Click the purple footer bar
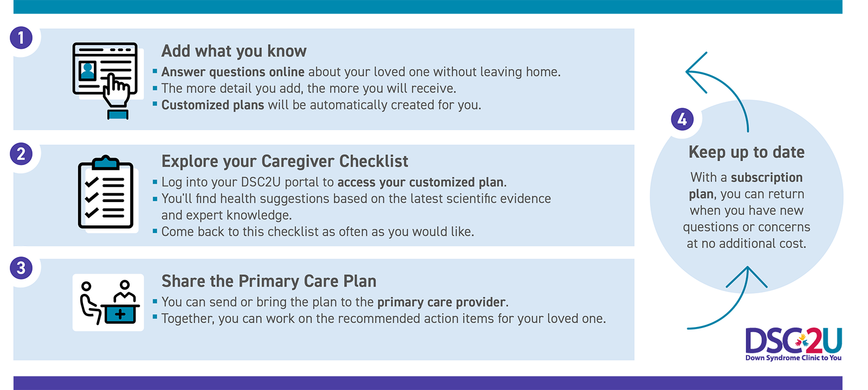 coord(427,382)
